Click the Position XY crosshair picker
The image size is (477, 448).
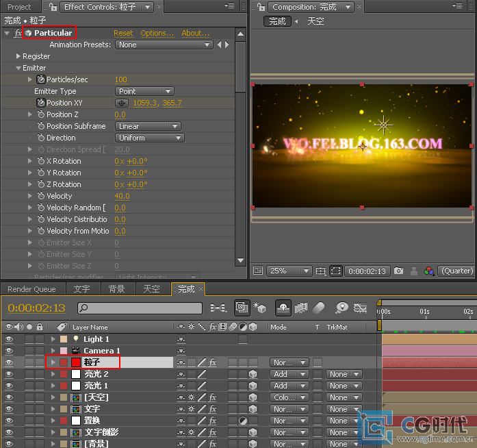(122, 103)
